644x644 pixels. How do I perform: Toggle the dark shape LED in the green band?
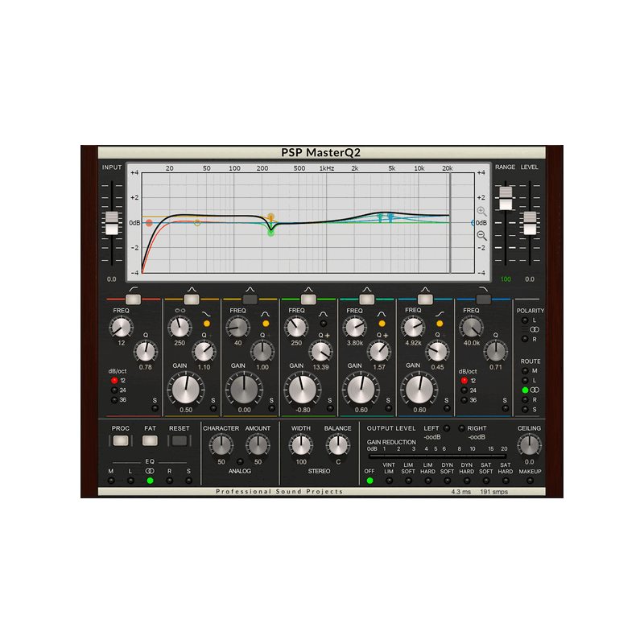[x=324, y=324]
